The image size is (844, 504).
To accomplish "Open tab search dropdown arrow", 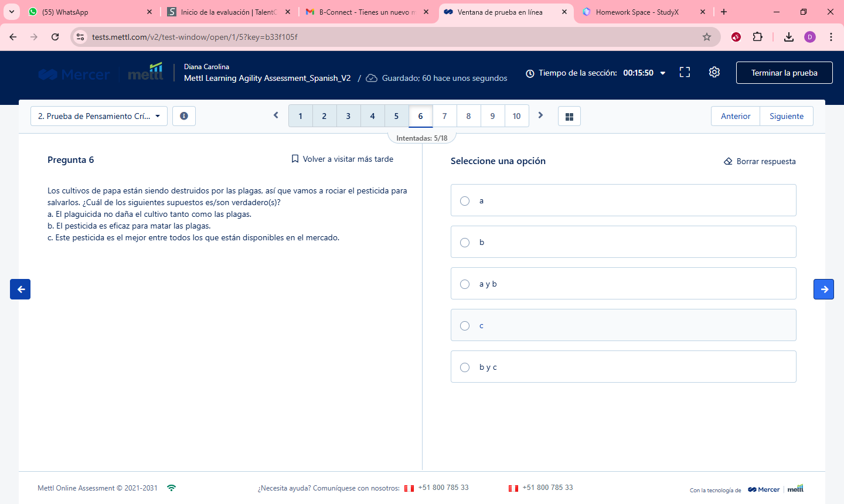I will (x=12, y=12).
